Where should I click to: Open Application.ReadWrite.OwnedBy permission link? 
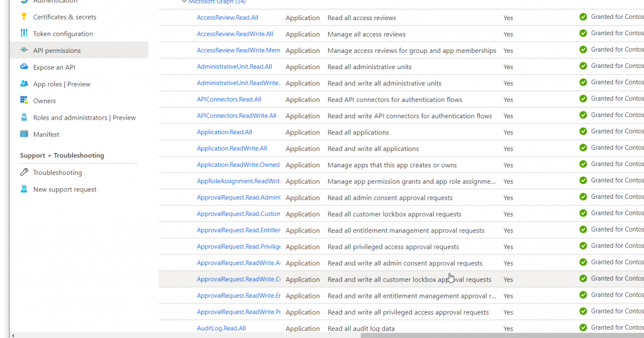[x=238, y=164]
